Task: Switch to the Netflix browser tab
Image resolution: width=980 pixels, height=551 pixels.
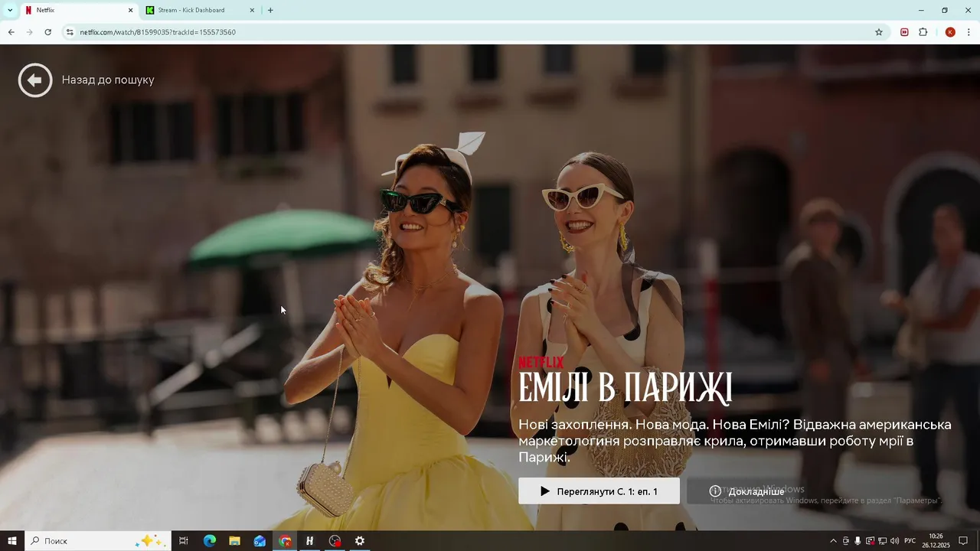Action: click(78, 11)
